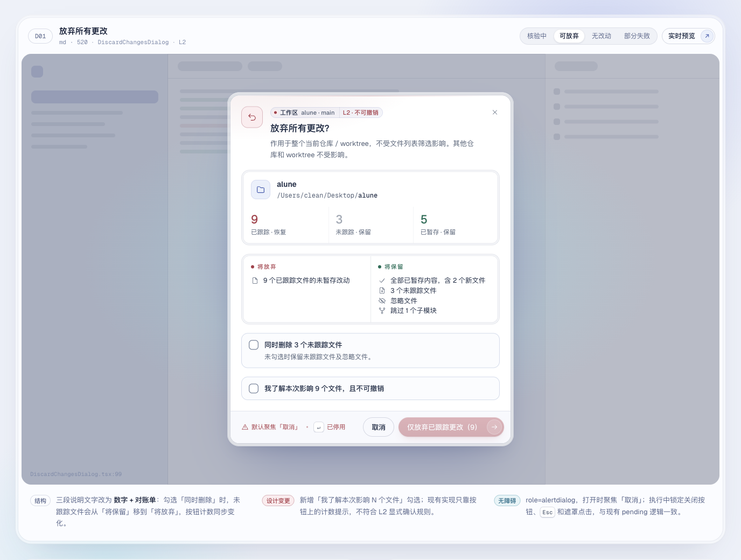This screenshot has width=741, height=560.
Task: Click the 取消 button
Action: (379, 427)
